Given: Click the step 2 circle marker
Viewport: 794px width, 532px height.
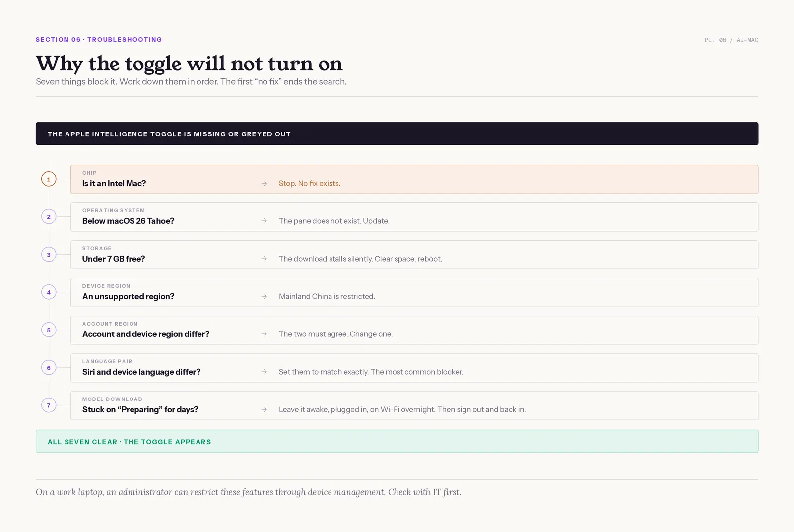Looking at the screenshot, I should click(x=49, y=217).
